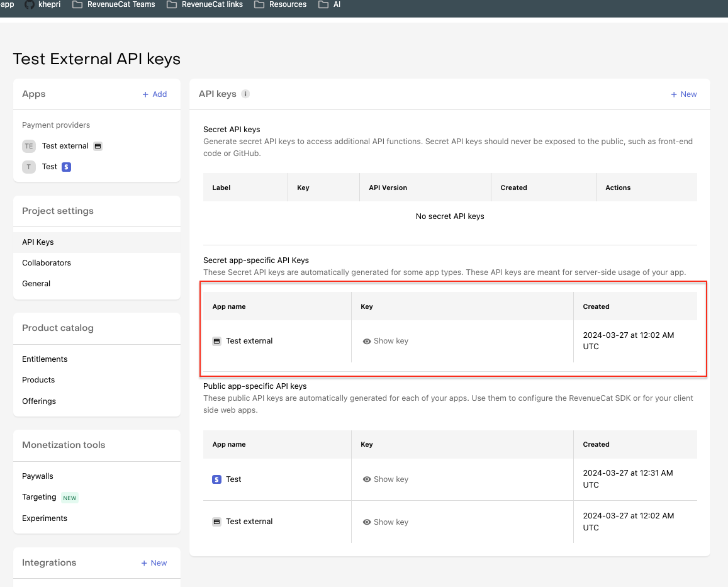
Task: Click the Stripe icon beside Test in public keys table
Action: [215, 479]
